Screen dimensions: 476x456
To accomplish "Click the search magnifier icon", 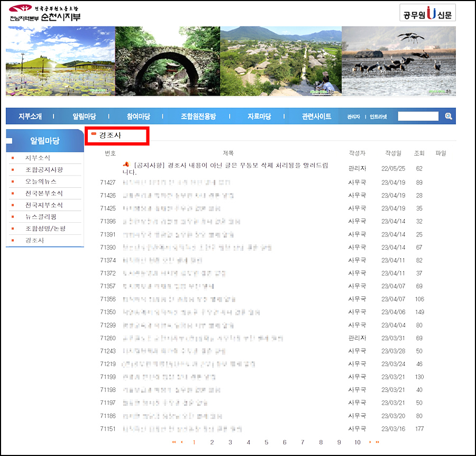I will tap(448, 116).
